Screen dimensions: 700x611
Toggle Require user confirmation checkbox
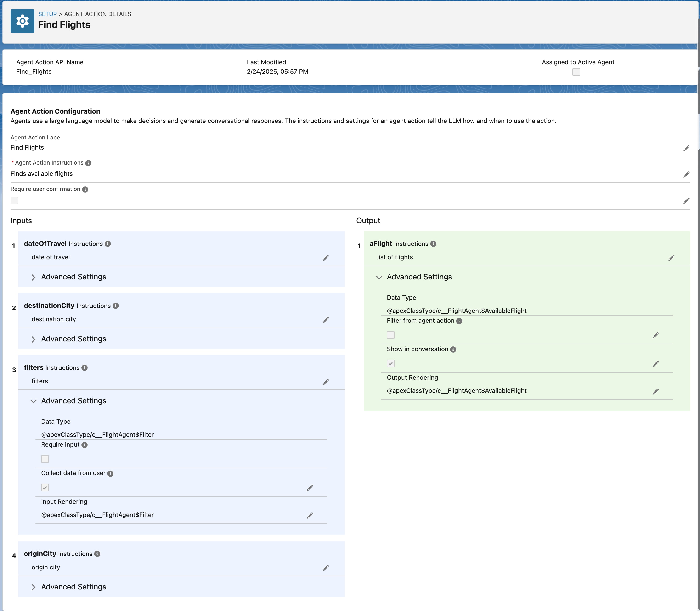click(x=14, y=200)
